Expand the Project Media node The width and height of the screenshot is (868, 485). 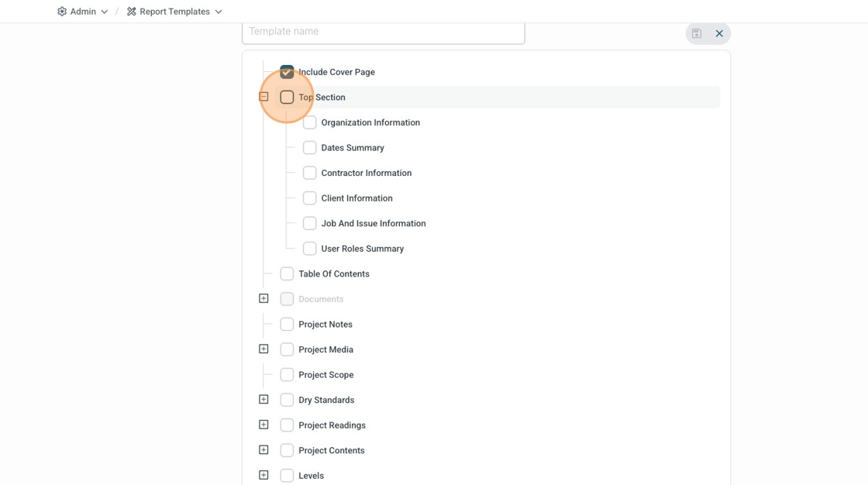click(263, 349)
